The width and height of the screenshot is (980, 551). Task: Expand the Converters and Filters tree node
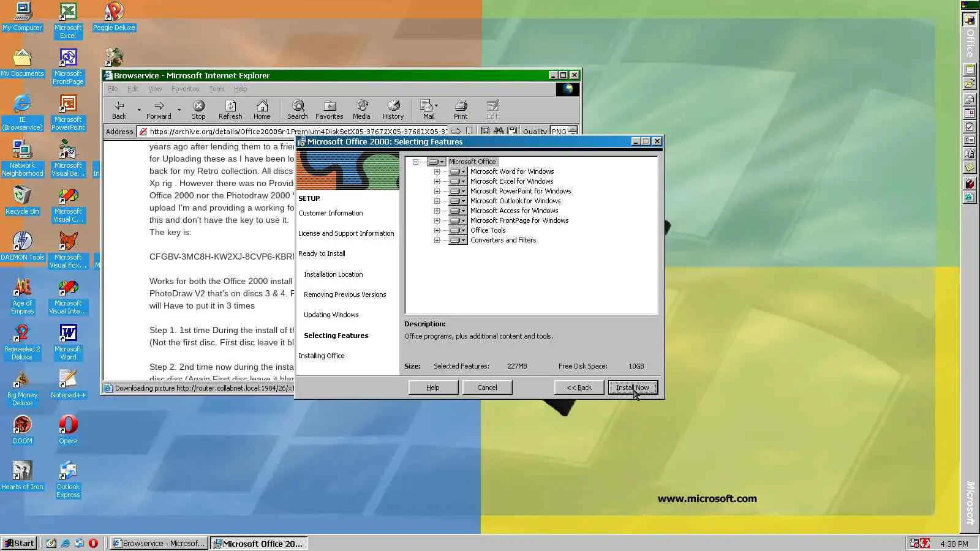tap(437, 240)
